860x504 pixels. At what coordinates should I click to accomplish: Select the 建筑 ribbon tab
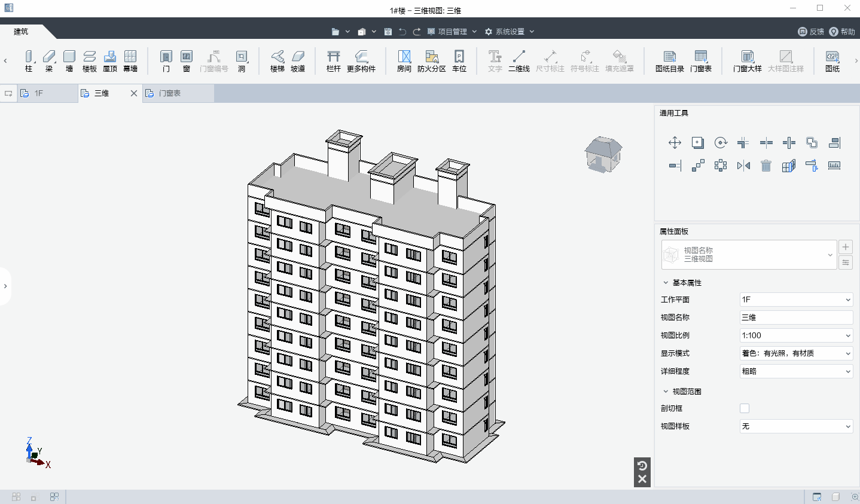21,32
